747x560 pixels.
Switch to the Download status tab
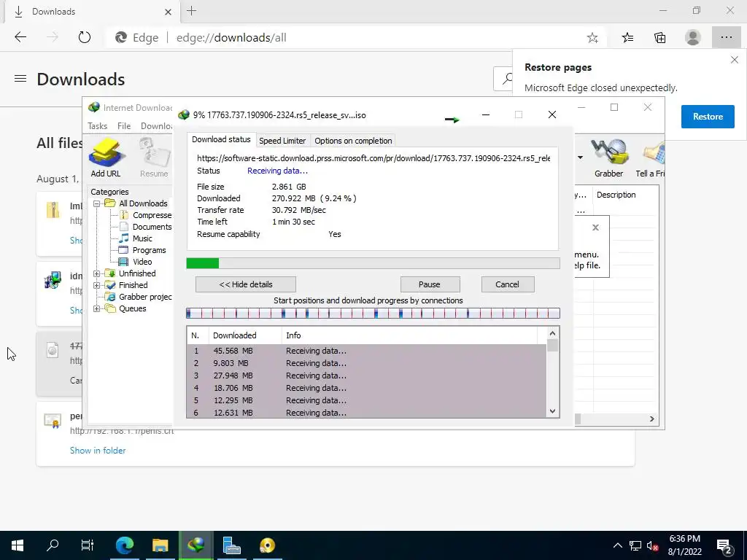coord(221,139)
